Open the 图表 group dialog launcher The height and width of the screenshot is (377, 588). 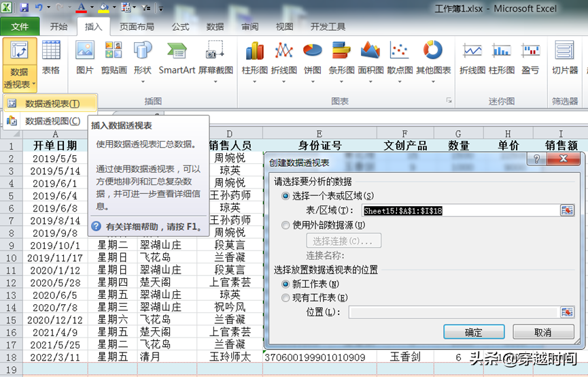tap(449, 100)
